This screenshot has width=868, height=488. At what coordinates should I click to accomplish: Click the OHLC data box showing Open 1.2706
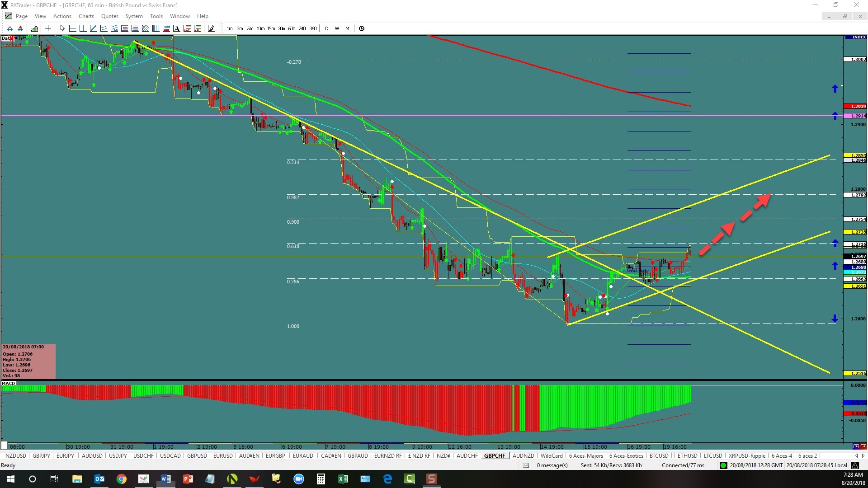pyautogui.click(x=28, y=361)
